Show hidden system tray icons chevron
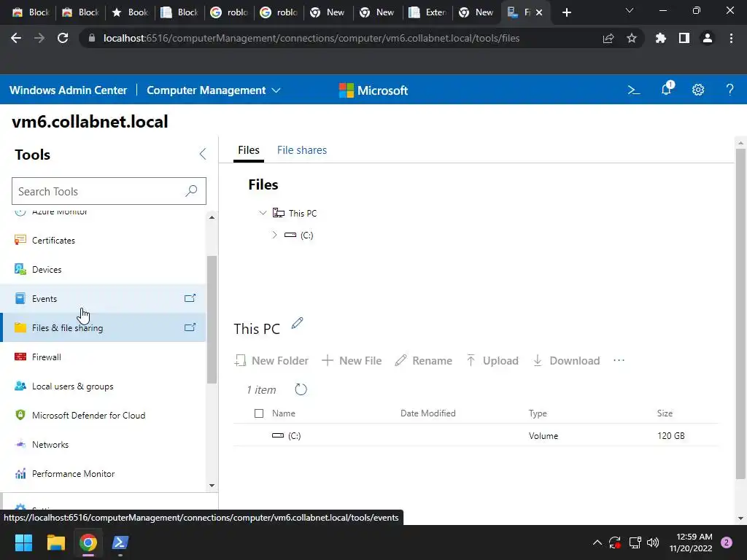Image resolution: width=747 pixels, height=560 pixels. [597, 542]
